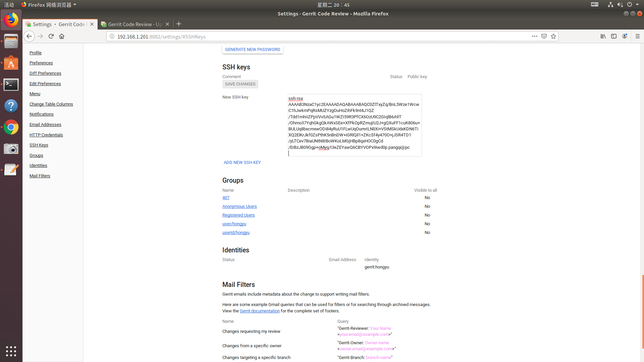644x362 pixels.
Task: Click ADD NEW SSH KEY button
Action: pos(242,163)
